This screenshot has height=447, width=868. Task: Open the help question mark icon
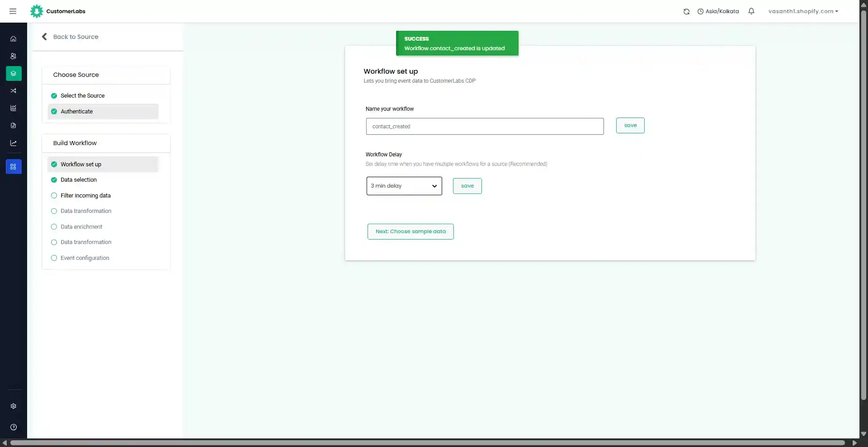[14, 427]
